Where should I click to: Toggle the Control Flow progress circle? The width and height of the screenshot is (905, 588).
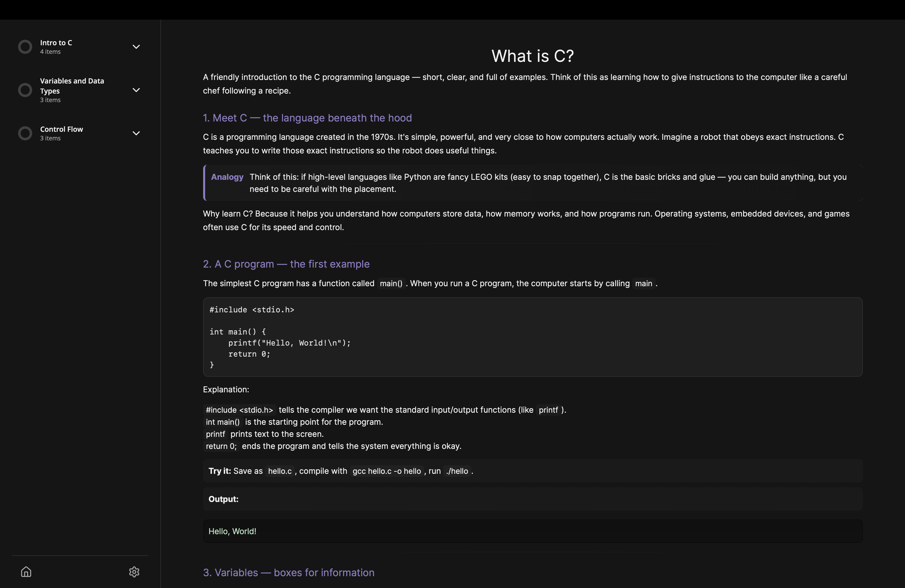point(25,133)
